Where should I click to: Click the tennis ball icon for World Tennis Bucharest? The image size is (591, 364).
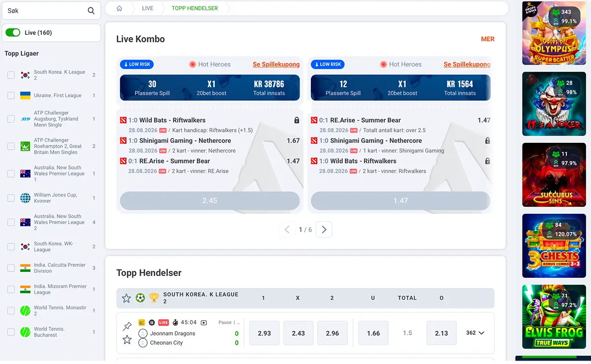(25, 332)
